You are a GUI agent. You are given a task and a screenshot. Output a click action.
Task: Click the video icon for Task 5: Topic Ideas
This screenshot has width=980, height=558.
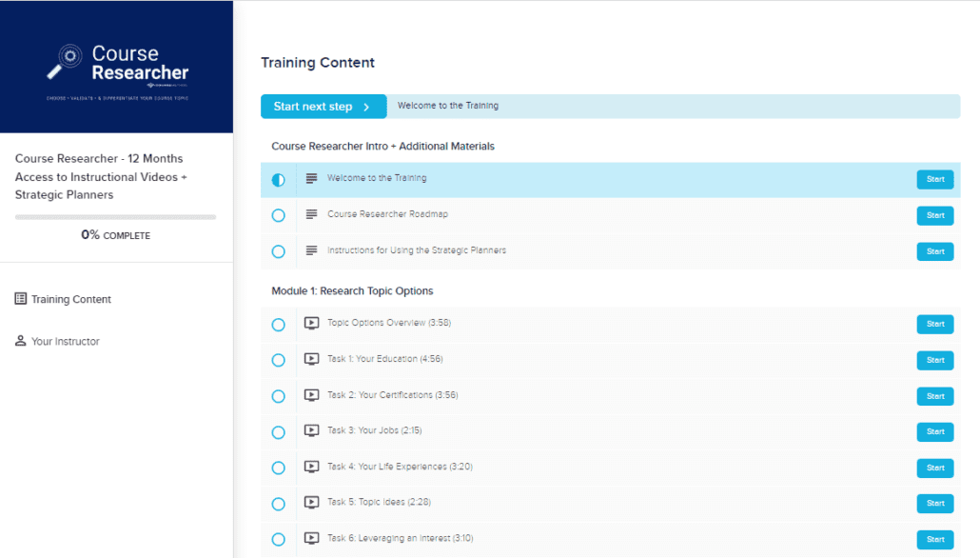pos(311,503)
